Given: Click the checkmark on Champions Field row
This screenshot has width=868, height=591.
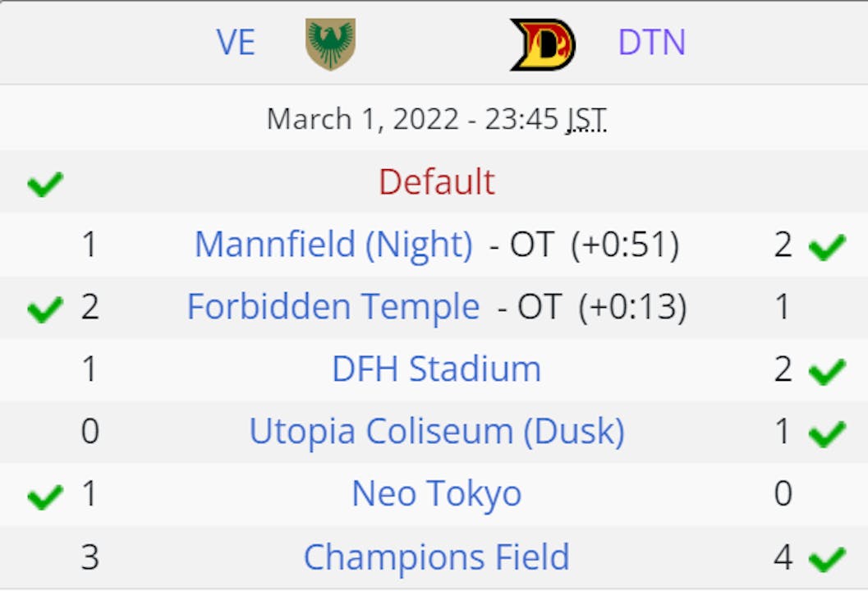Looking at the screenshot, I should tap(827, 559).
